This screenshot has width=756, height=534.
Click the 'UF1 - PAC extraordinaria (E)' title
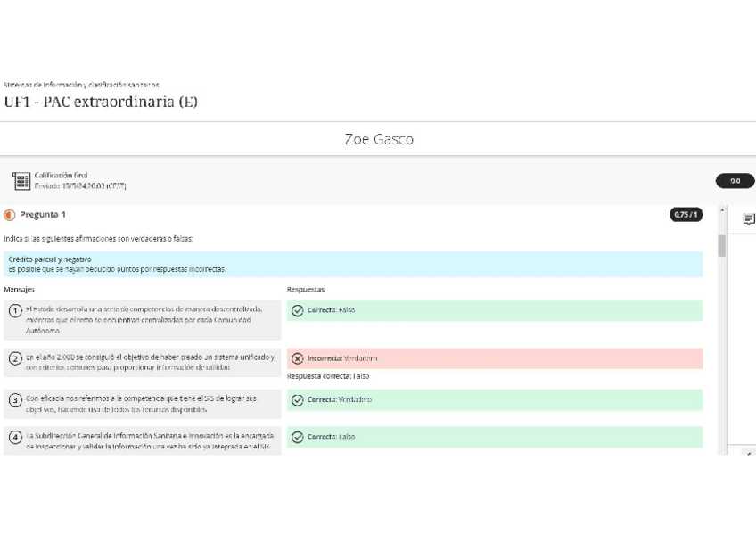101,102
